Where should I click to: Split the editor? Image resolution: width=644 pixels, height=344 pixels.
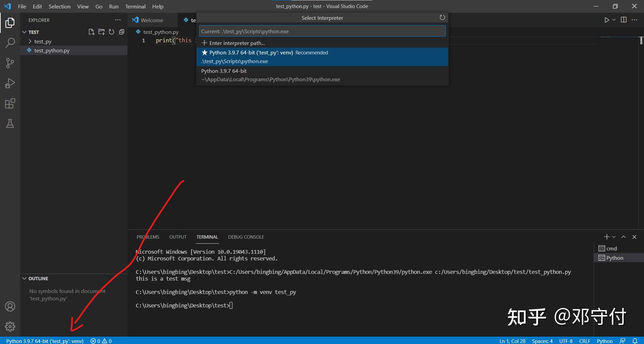pos(624,20)
